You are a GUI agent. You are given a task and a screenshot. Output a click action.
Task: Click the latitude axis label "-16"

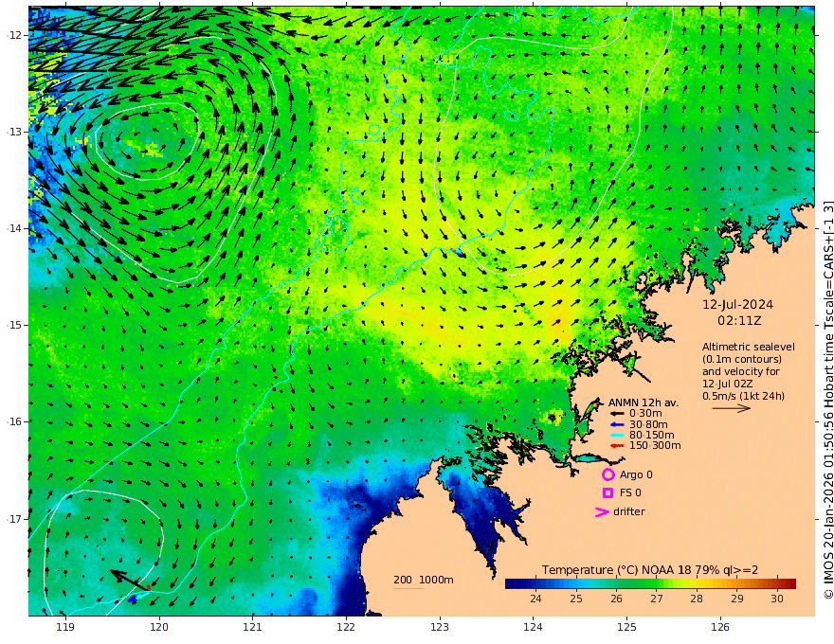pos(14,421)
